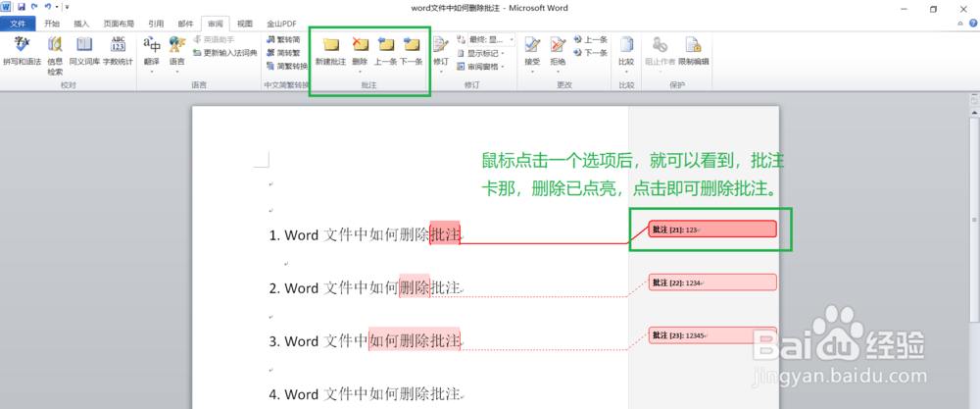This screenshot has width=980, height=409.
Task: Click the 接受 accept change icon
Action: point(532,45)
